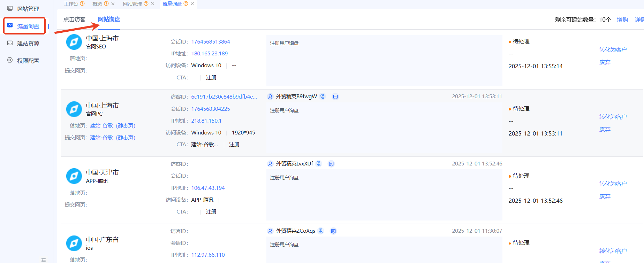Open 建站资源 in the sidebar
This screenshot has width=644, height=263.
click(x=28, y=43)
